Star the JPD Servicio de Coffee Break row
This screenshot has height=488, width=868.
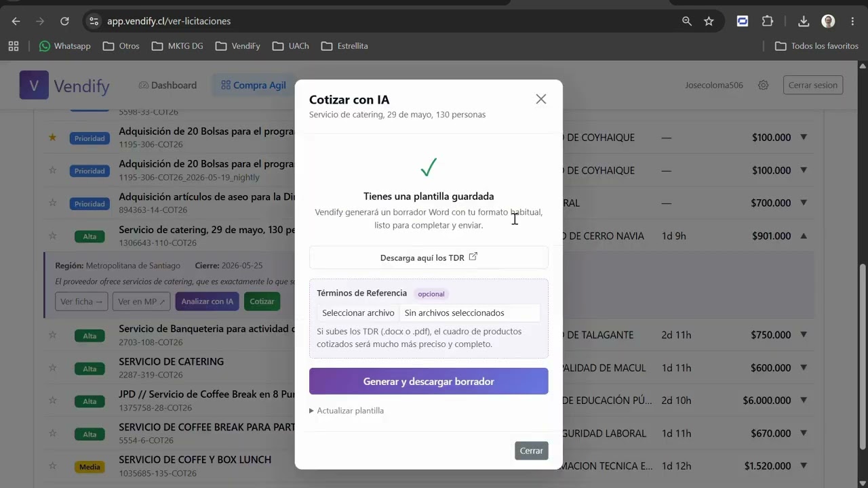(52, 401)
